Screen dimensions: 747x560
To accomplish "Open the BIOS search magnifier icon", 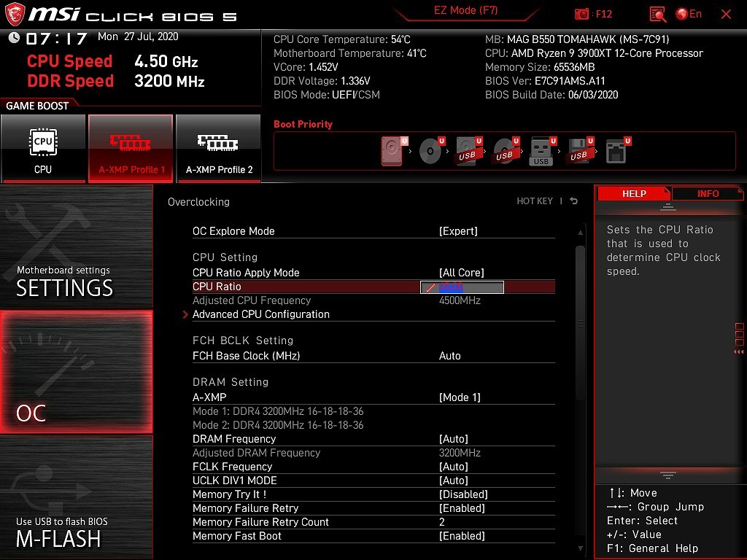I will 657,14.
